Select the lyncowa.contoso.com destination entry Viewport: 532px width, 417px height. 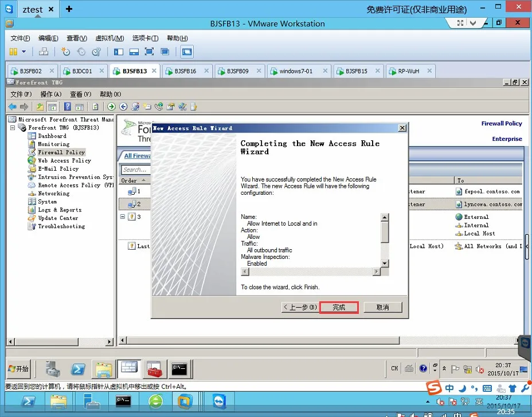tap(493, 204)
